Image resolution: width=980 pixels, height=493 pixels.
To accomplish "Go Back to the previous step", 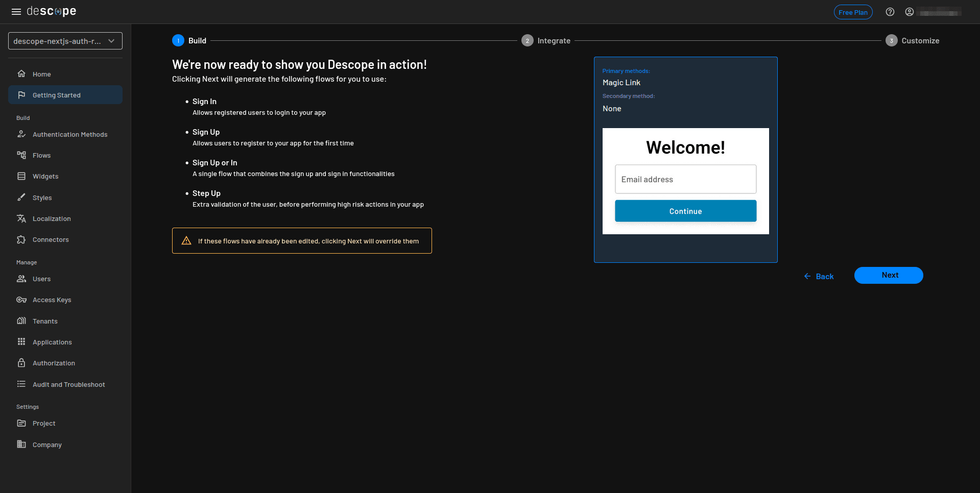I will pos(819,276).
